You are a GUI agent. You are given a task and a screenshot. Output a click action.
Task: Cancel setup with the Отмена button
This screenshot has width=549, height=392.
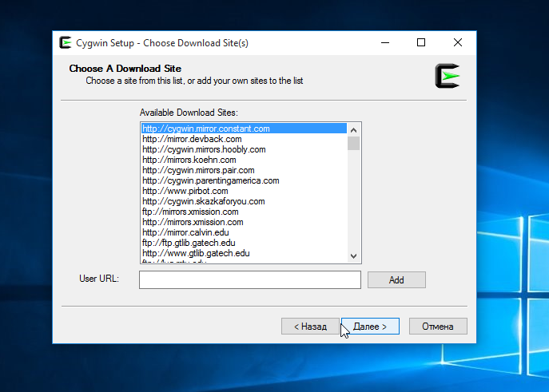pyautogui.click(x=438, y=327)
